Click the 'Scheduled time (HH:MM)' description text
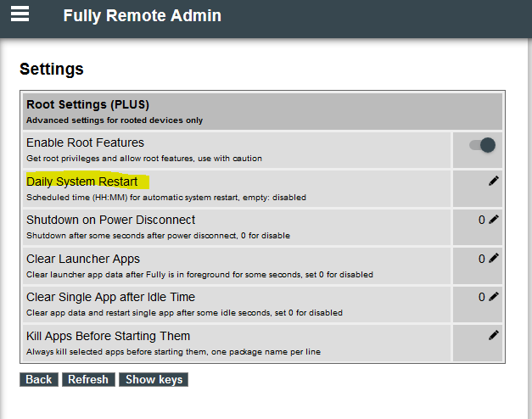 click(166, 198)
